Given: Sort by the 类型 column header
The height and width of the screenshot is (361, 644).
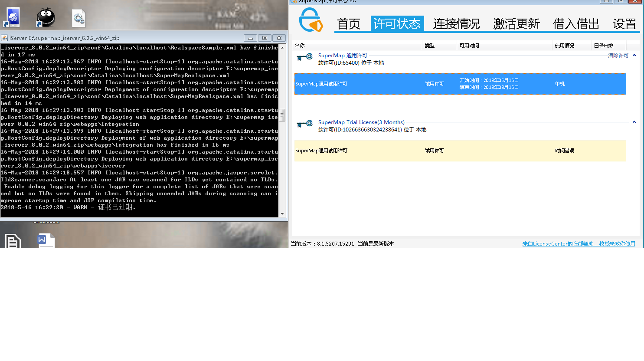Looking at the screenshot, I should coord(440,45).
